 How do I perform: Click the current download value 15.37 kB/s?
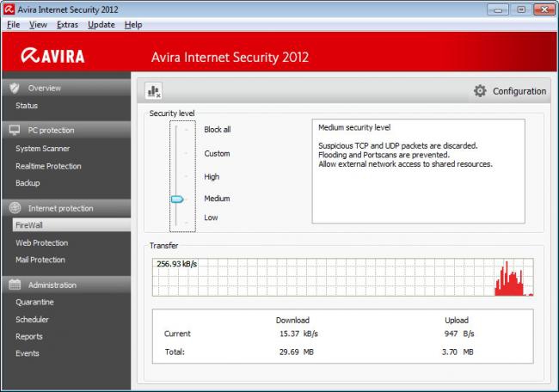[298, 334]
